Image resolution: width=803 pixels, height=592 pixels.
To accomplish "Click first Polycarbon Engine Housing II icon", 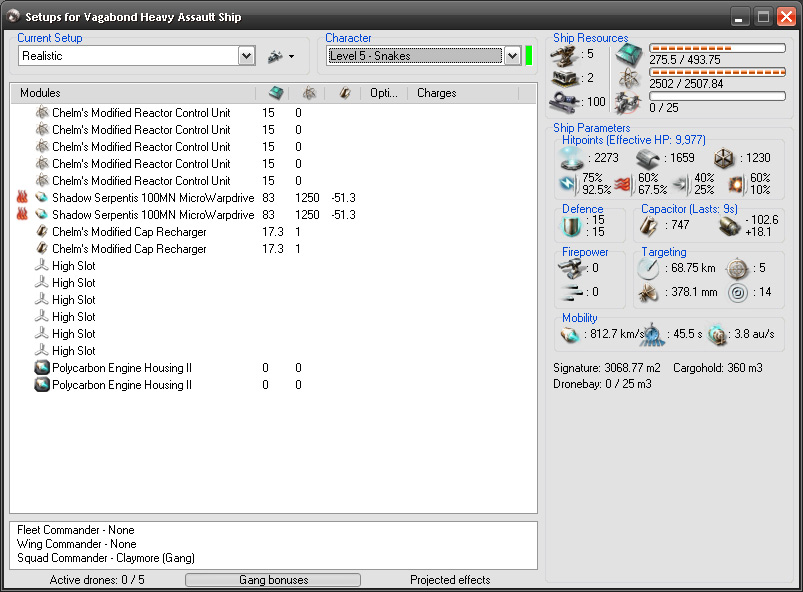I will pos(41,368).
